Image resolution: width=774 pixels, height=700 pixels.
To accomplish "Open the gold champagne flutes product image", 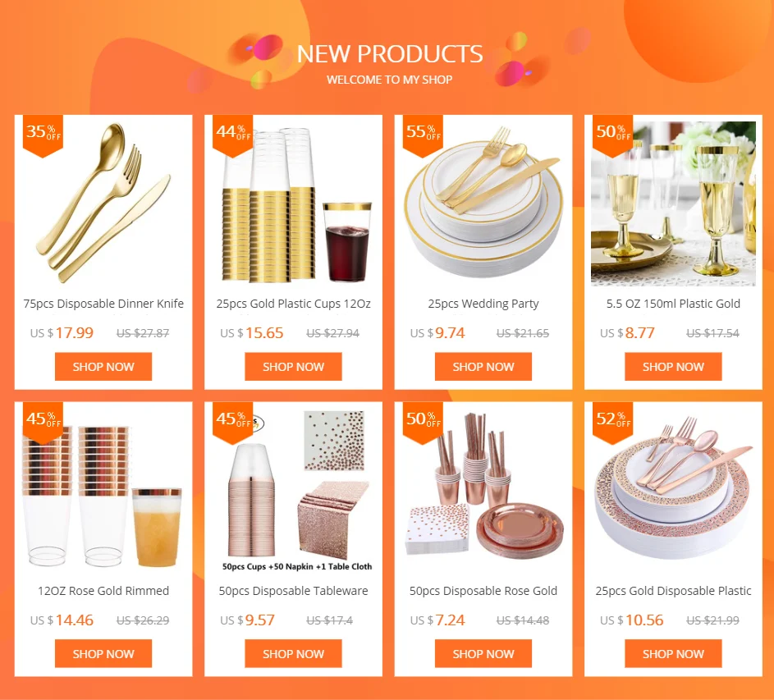I will pos(673,204).
